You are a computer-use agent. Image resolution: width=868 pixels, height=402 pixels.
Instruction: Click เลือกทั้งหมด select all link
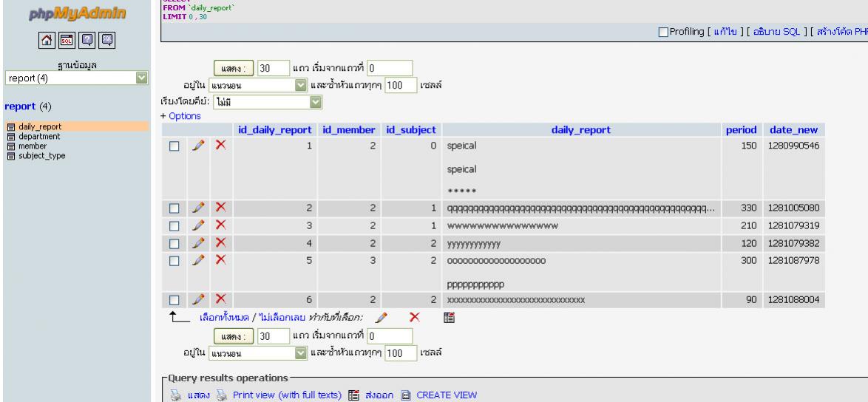224,318
